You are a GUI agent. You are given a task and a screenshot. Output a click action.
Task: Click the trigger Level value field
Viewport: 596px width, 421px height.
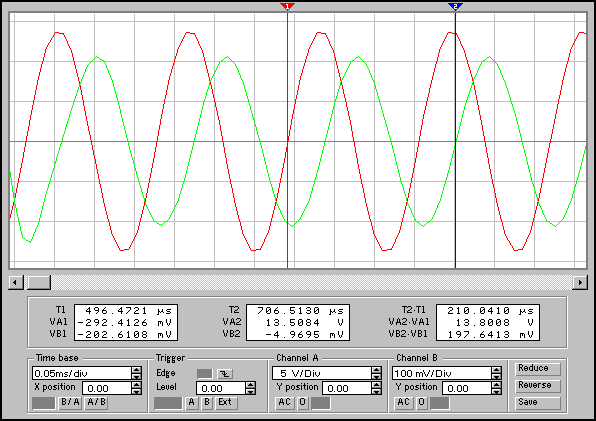tap(221, 388)
